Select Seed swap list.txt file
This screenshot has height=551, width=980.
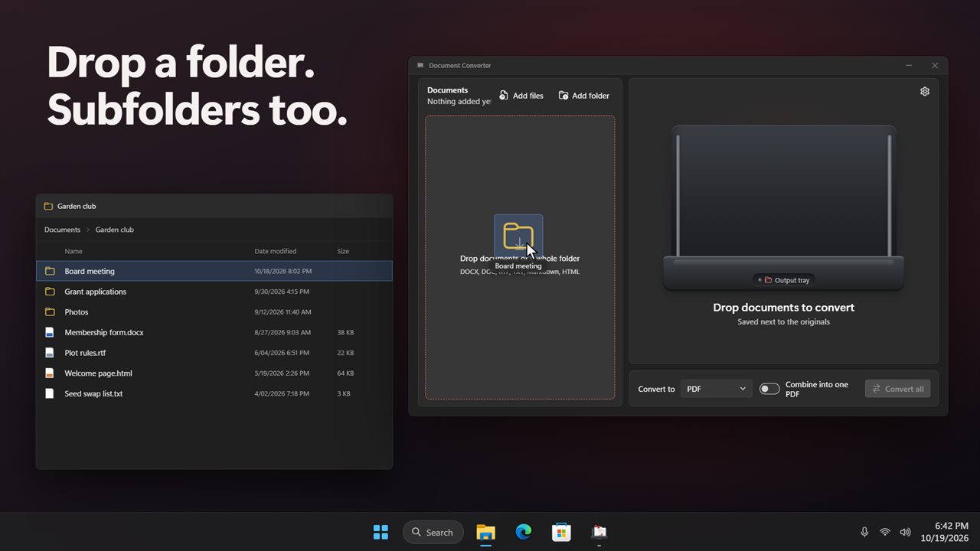click(214, 393)
